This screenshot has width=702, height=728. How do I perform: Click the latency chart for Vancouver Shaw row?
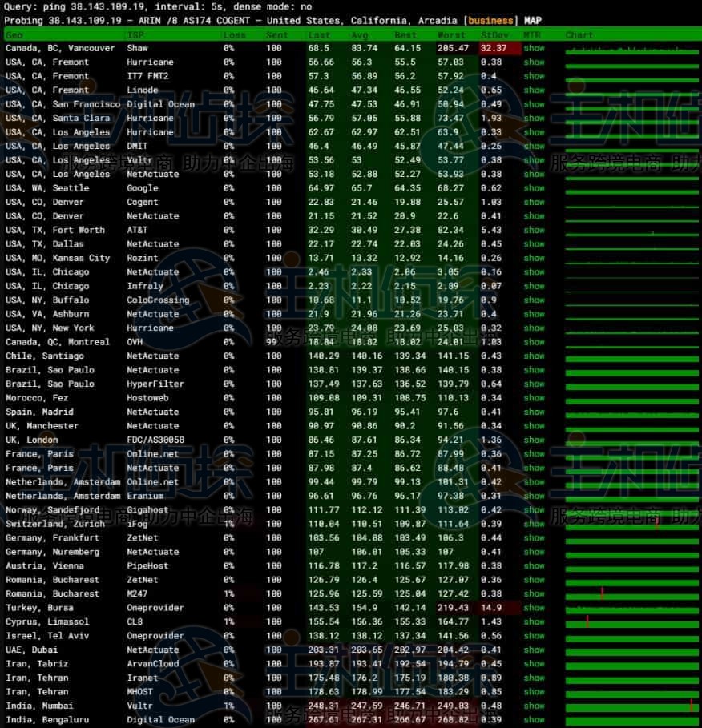(x=631, y=49)
